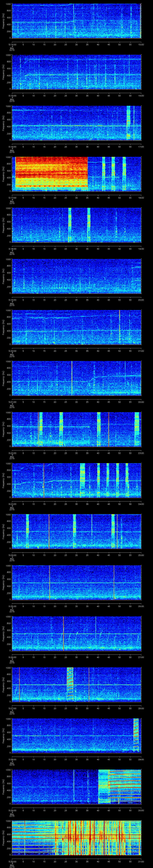Click the '5:14:00' start time label
Image resolution: width=153 pixels, height=868 pixels.
point(12,44)
